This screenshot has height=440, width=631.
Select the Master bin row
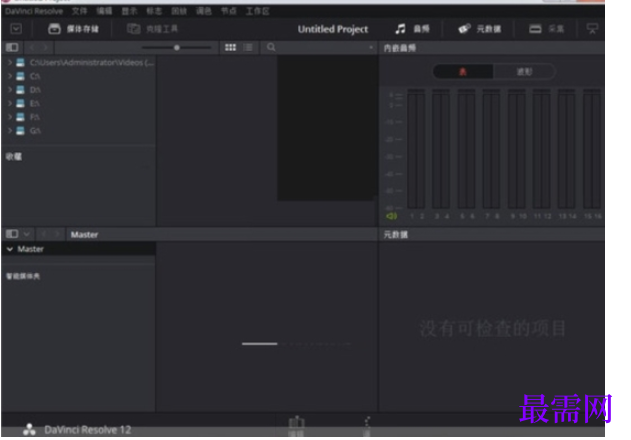(x=79, y=249)
